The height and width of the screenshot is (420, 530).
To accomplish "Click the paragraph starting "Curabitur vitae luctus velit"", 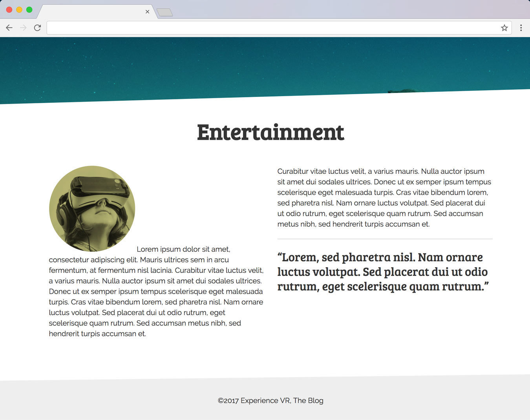I will click(384, 198).
